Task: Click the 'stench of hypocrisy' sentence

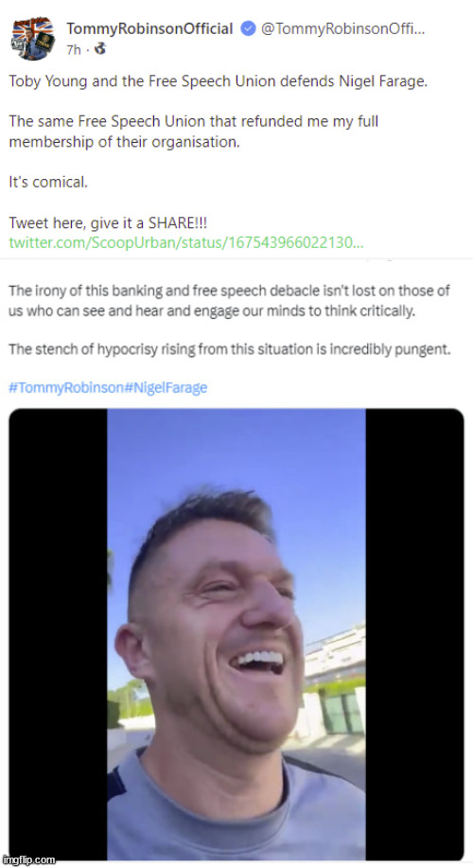Action: tap(229, 350)
